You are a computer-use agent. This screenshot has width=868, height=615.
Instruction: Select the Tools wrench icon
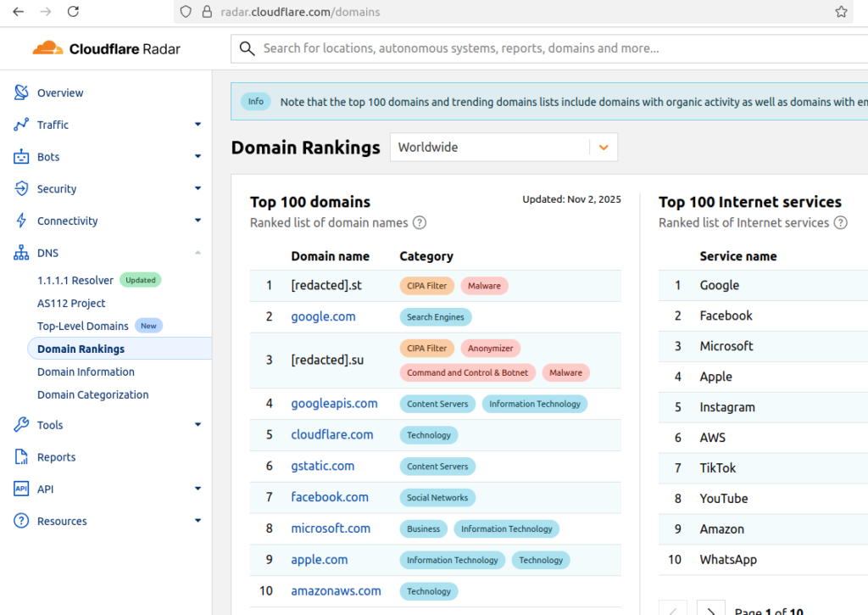20,424
